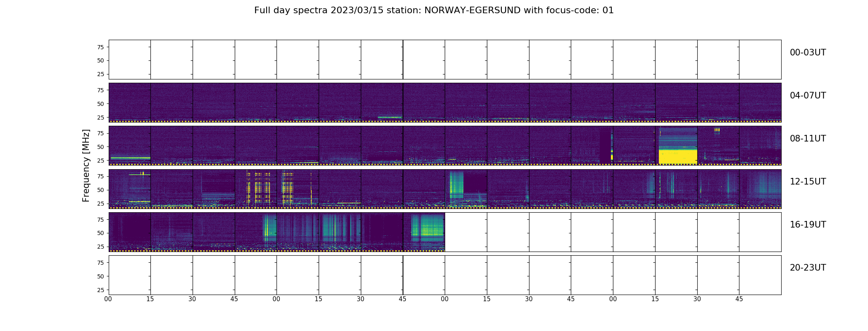Click the 75 tick of the 08-11UT row
868x331 pixels.
(x=100, y=133)
